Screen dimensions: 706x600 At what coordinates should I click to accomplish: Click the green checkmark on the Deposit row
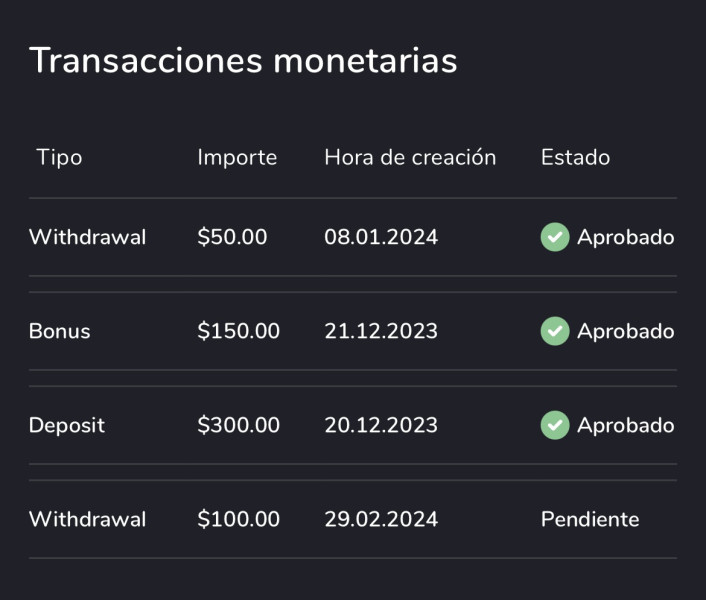pyautogui.click(x=554, y=425)
